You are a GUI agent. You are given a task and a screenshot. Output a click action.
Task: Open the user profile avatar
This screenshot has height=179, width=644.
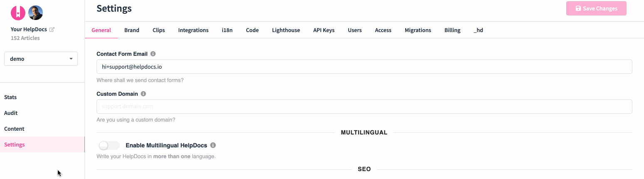pyautogui.click(x=36, y=13)
